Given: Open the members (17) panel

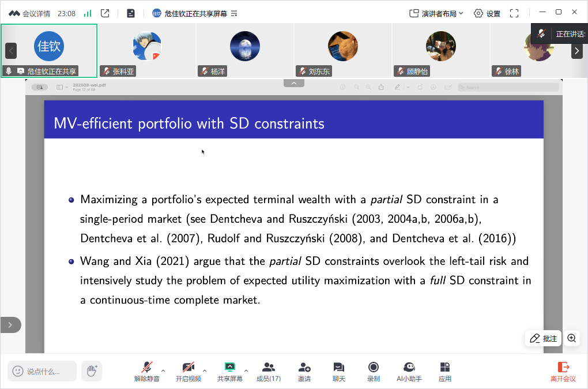Looking at the screenshot, I should 268,372.
